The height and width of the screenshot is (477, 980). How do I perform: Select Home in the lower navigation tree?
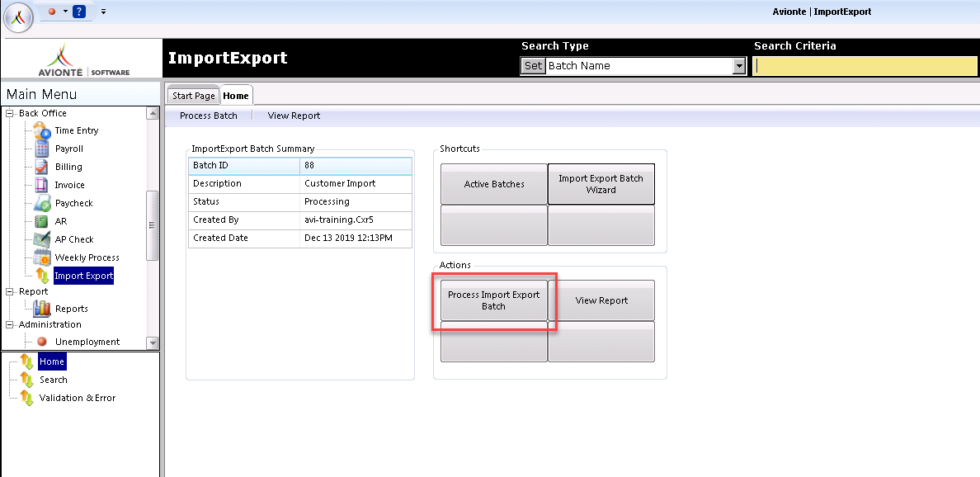[52, 361]
